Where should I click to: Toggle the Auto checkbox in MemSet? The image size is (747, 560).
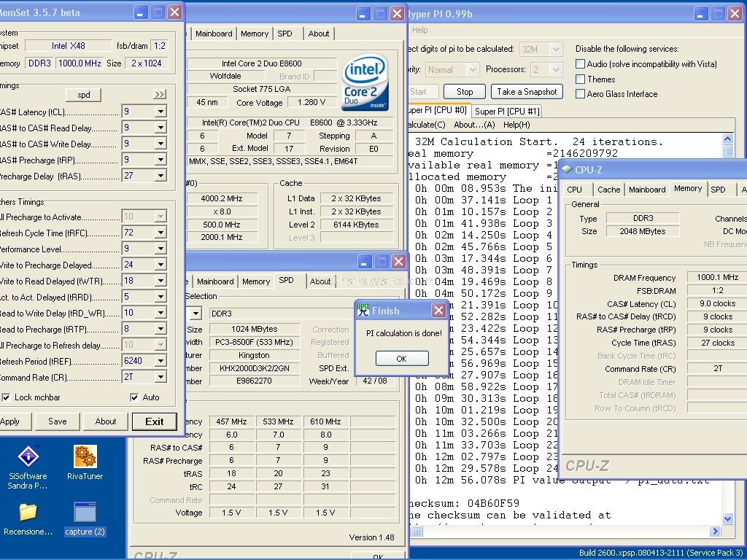[x=134, y=397]
